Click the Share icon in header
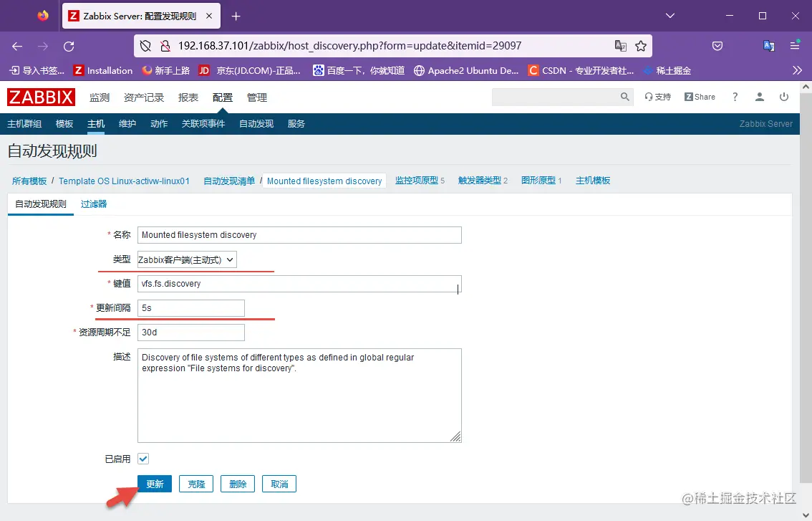Viewport: 812px width, 521px height. (x=700, y=96)
